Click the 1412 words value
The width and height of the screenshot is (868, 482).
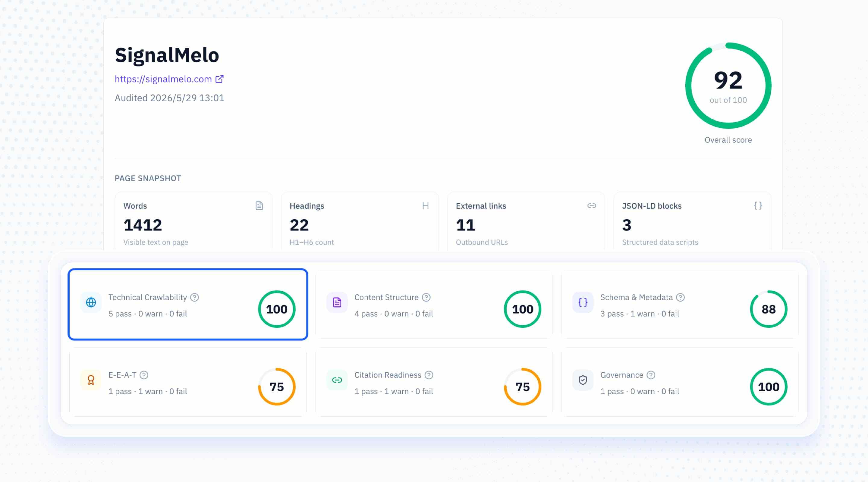[x=143, y=225]
